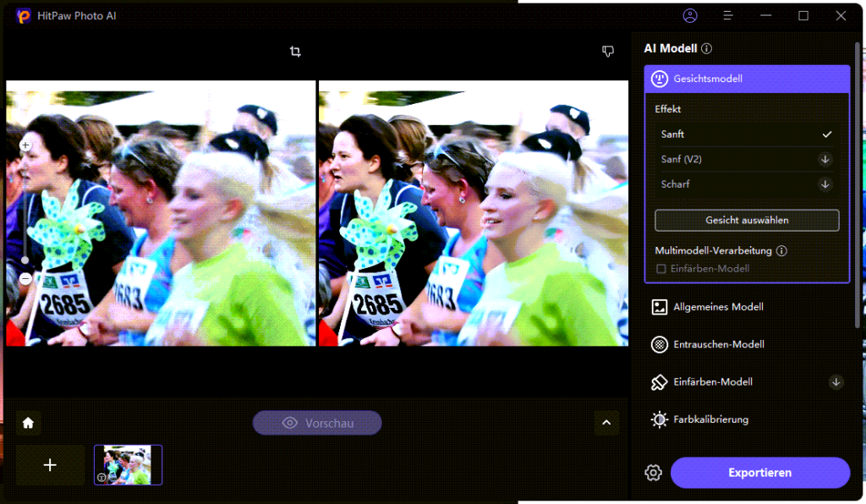Maximize the HitPaw window
The width and height of the screenshot is (866, 504).
point(803,15)
